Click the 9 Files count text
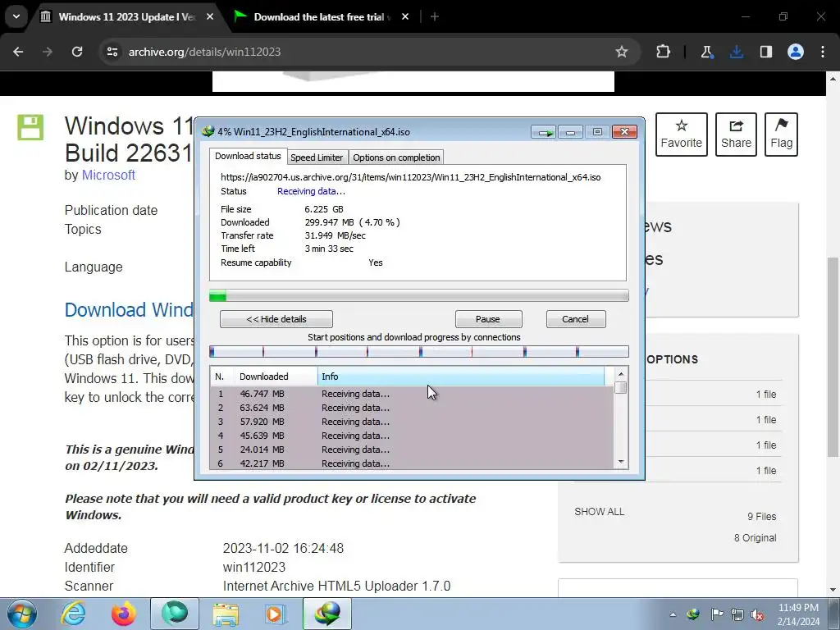This screenshot has width=840, height=630. (x=762, y=517)
